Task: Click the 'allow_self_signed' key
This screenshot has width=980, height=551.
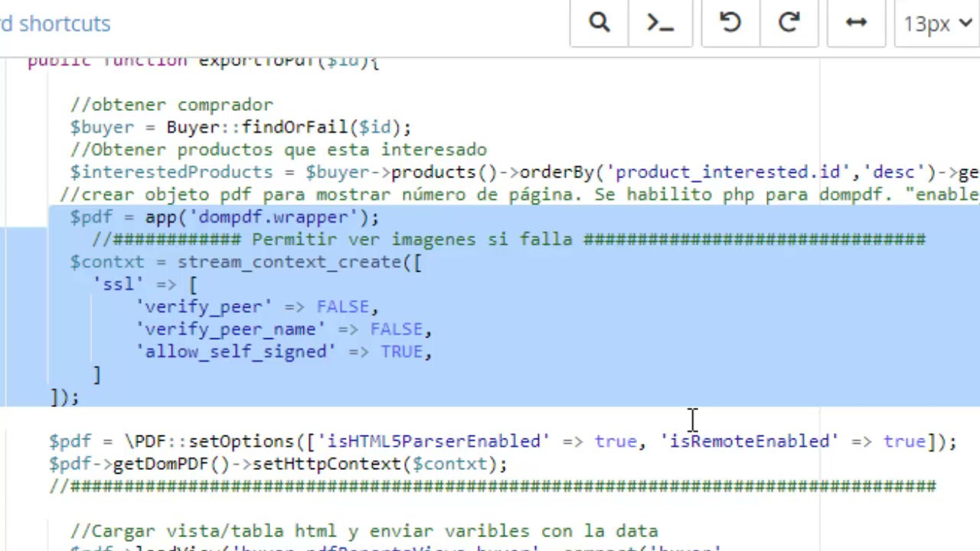Action: coord(236,351)
